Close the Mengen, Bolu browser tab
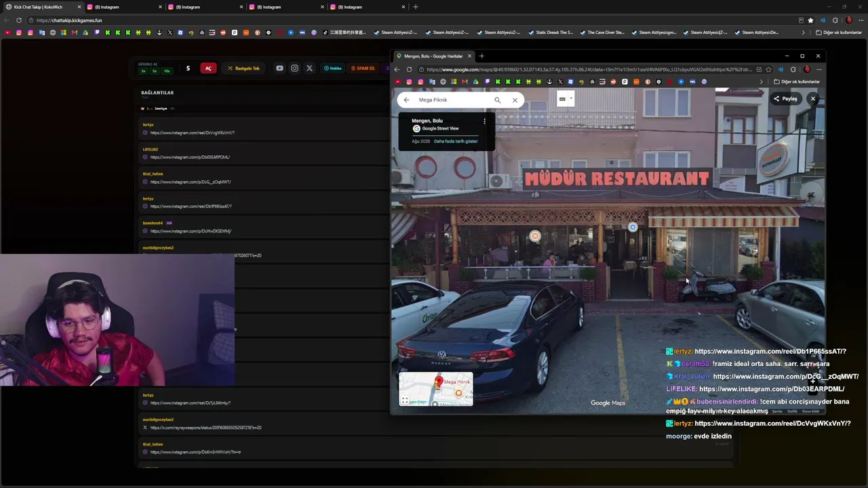 [x=469, y=56]
